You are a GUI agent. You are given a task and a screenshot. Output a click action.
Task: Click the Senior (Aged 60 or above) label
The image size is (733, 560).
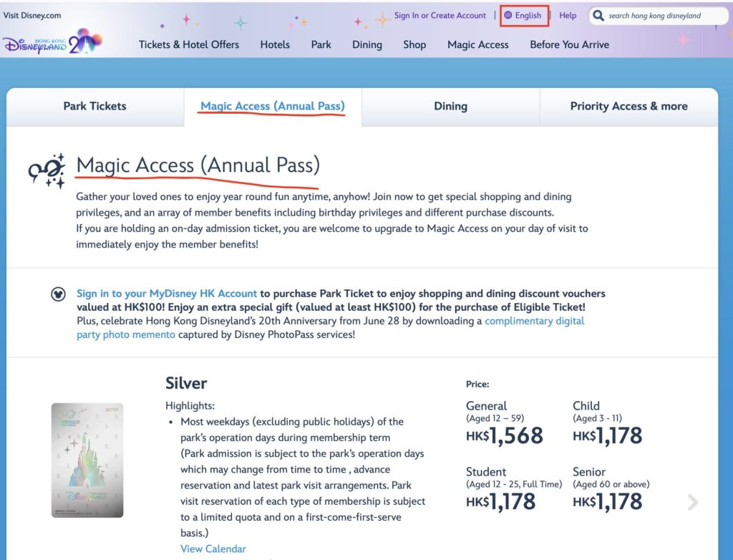point(611,478)
